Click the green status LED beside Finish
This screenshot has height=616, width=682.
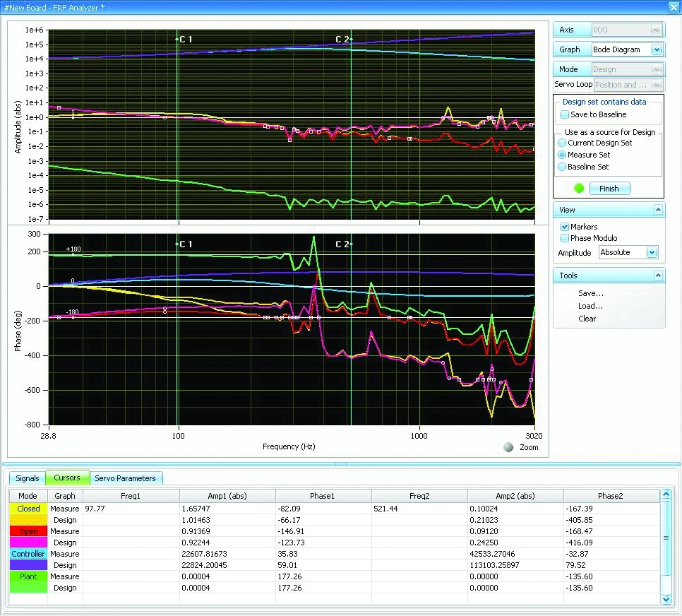point(579,188)
